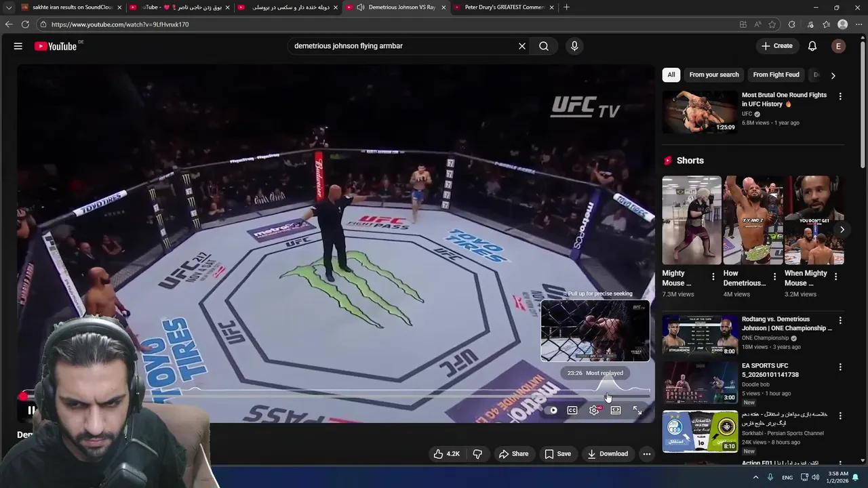Open the read aloud icon in address bar

pos(757,24)
